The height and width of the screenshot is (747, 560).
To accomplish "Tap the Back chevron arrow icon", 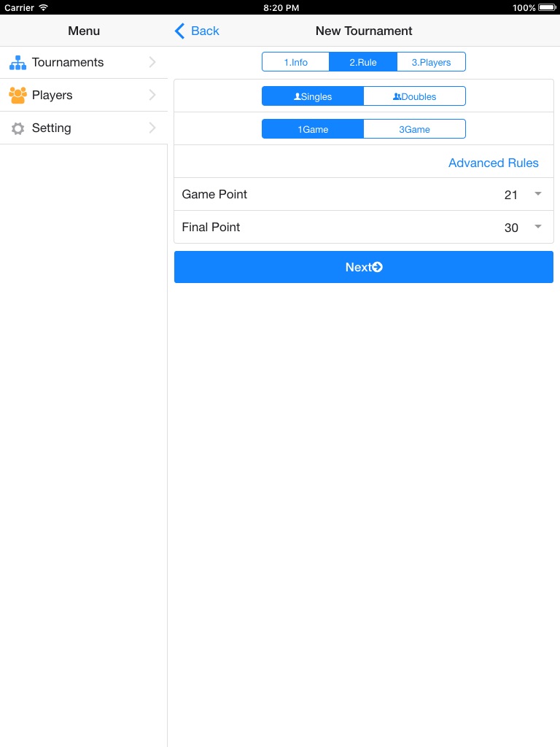I will coord(180,31).
